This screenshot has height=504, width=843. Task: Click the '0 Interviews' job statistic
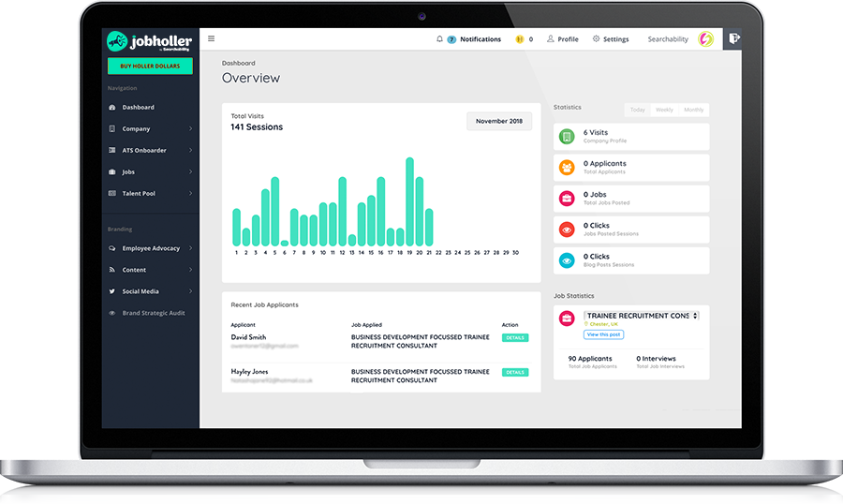[x=656, y=359]
